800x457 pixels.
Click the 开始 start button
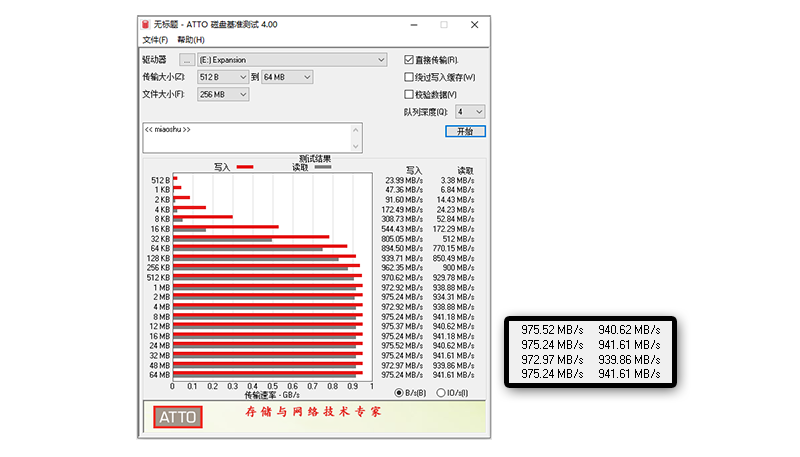tap(465, 132)
